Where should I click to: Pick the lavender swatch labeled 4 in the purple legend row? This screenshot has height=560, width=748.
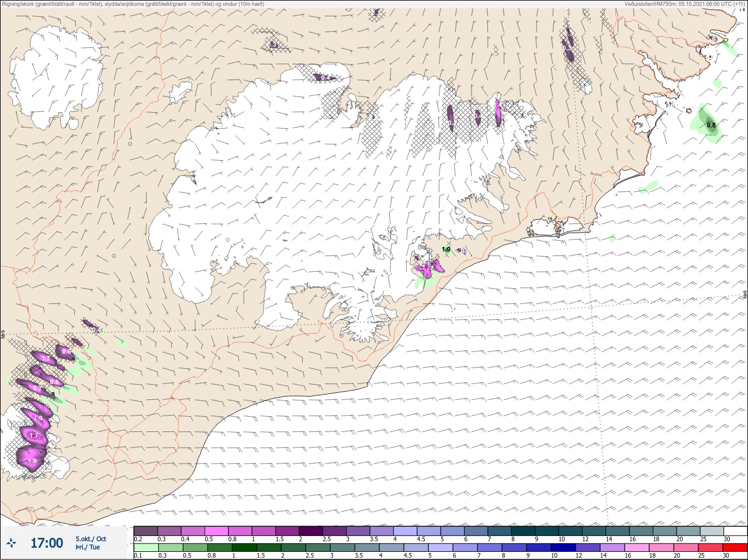click(406, 531)
